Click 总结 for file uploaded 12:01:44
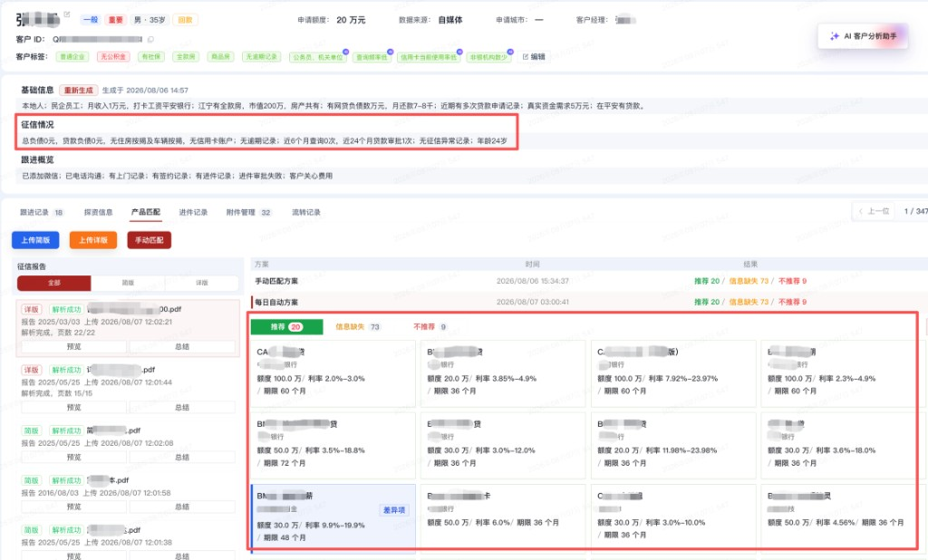 click(x=182, y=407)
